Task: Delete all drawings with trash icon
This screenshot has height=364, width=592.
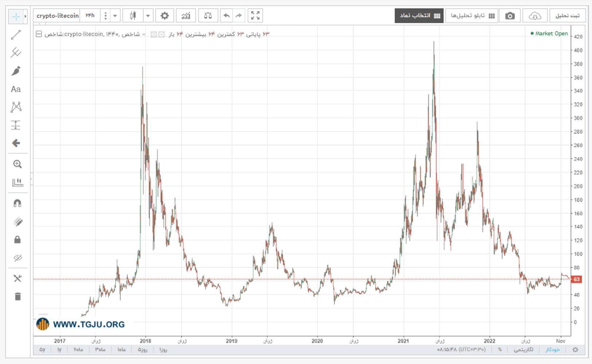Action: (x=17, y=297)
